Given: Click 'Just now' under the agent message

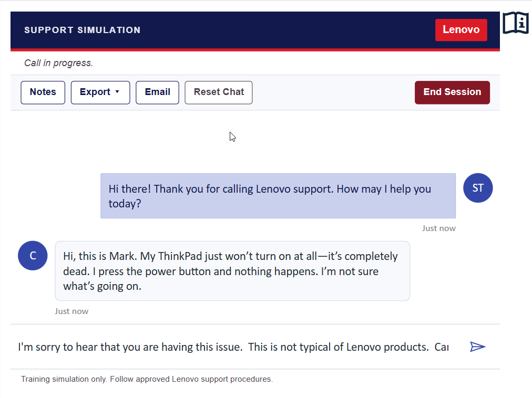Looking at the screenshot, I should tap(439, 228).
